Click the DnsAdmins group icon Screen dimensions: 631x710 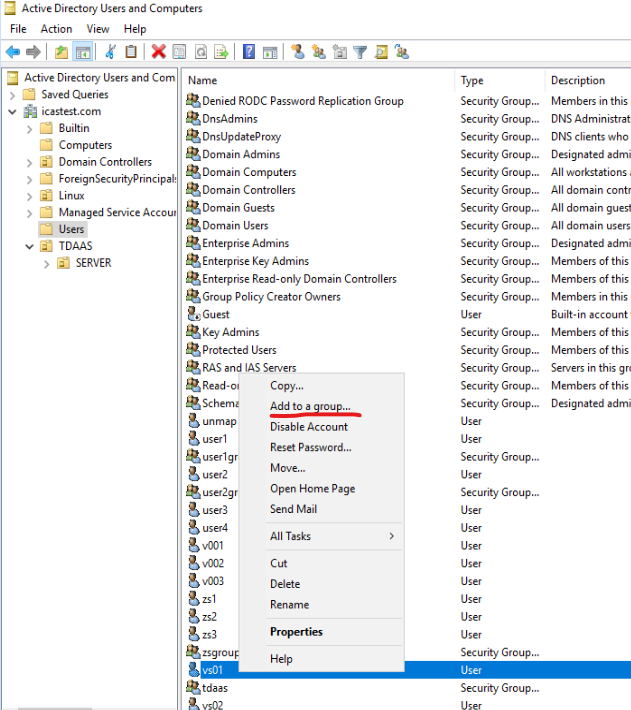tap(193, 118)
